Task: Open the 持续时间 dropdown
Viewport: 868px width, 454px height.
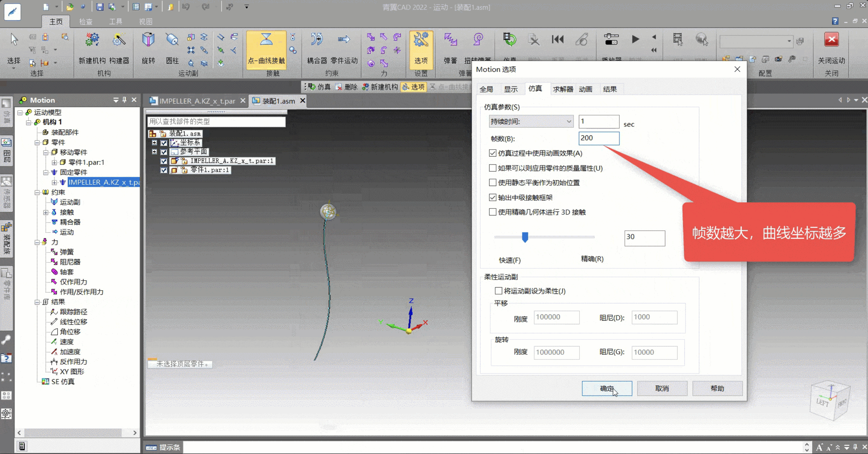Action: coord(531,121)
